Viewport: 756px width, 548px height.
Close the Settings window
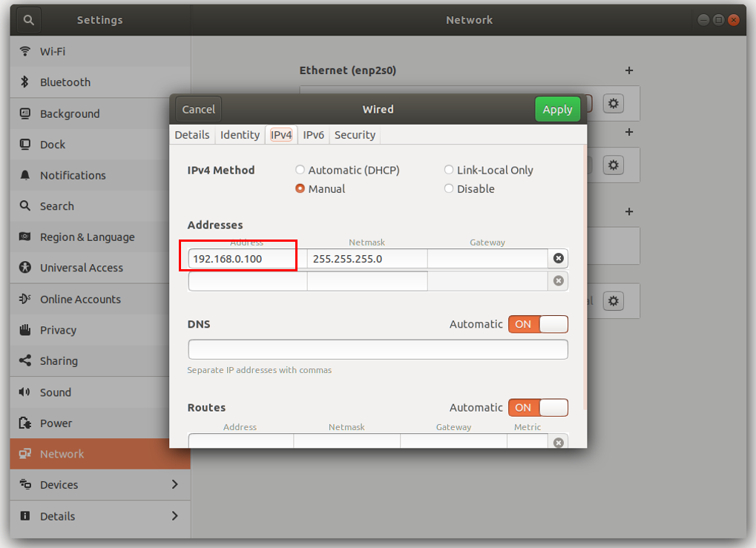734,20
